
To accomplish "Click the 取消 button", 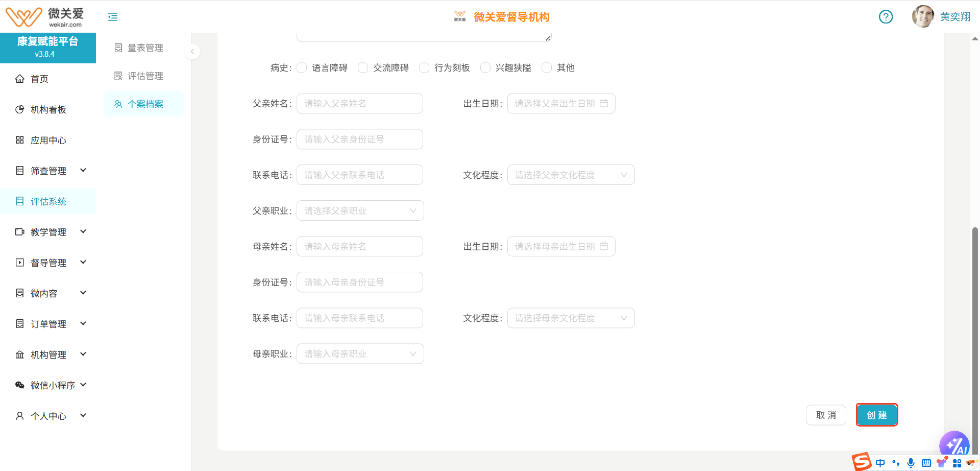I will [826, 415].
